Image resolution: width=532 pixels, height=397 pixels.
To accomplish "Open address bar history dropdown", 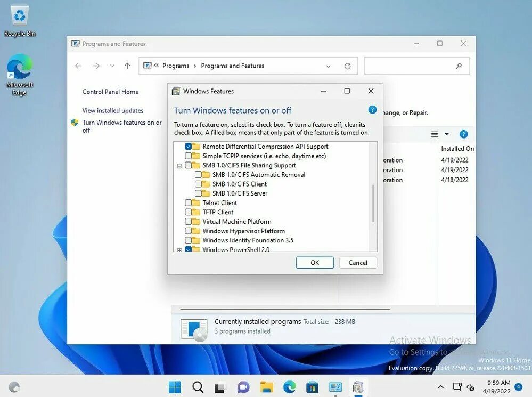I will (328, 66).
